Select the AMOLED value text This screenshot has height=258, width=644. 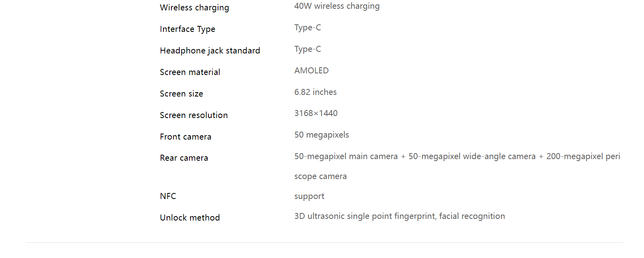(x=312, y=71)
